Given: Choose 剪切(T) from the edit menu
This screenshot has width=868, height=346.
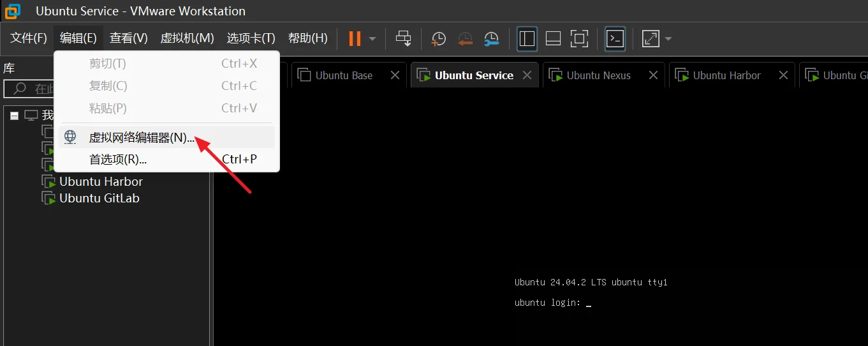Looking at the screenshot, I should coord(166,63).
